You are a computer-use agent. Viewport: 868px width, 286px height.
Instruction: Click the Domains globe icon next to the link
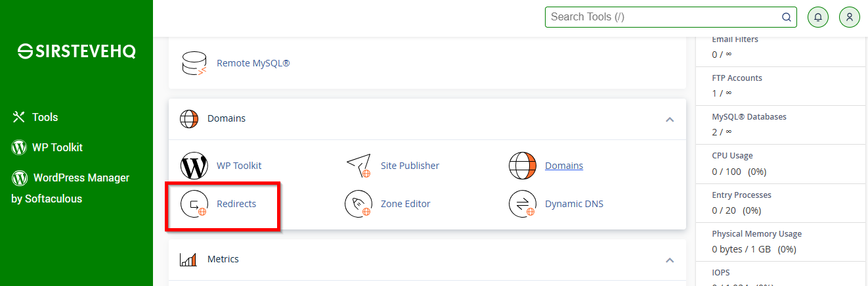(523, 166)
